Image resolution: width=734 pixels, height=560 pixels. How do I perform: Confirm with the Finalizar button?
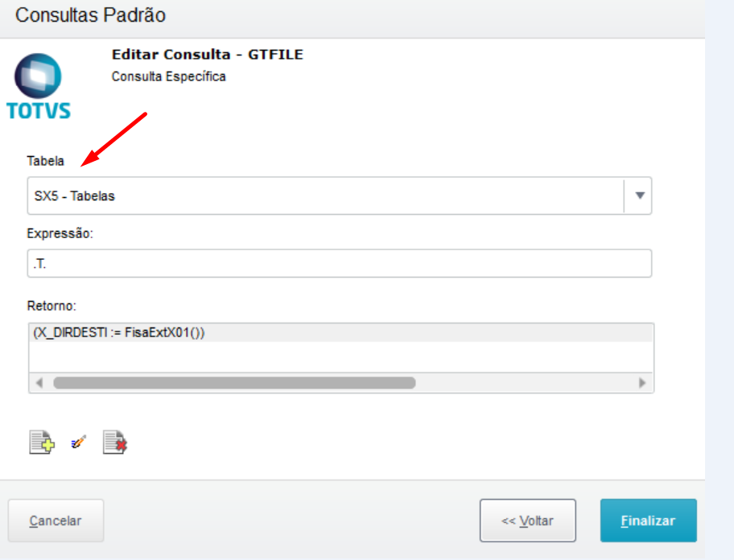coord(649,521)
